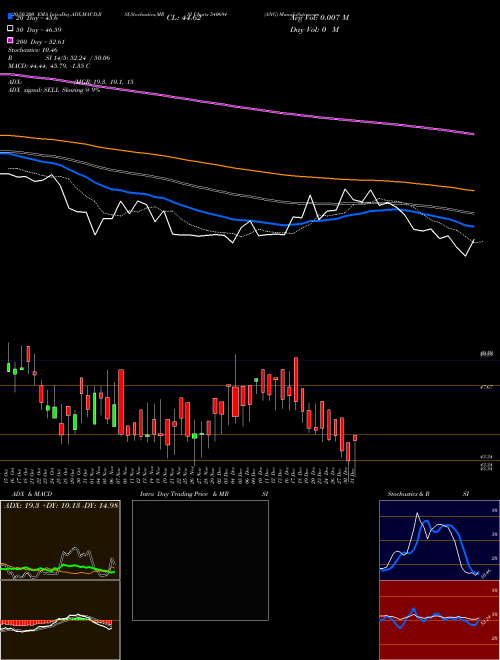Open the blue Stochastics chart panel
Viewport: 500px width, 660px height.
pyautogui.click(x=440, y=540)
